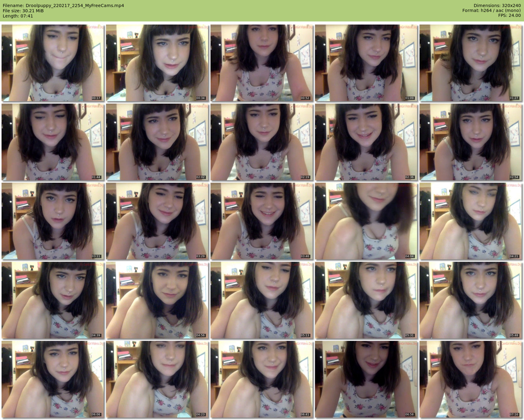This screenshot has width=524, height=420.
Task: Select the frame labeled 06:23
Action: pos(157,379)
